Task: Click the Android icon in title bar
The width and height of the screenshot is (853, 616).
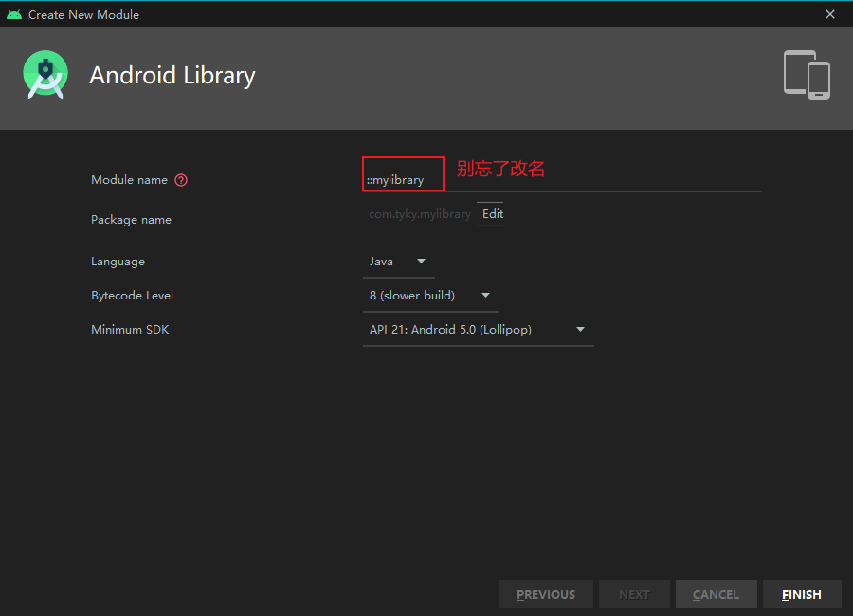Action: coord(14,15)
